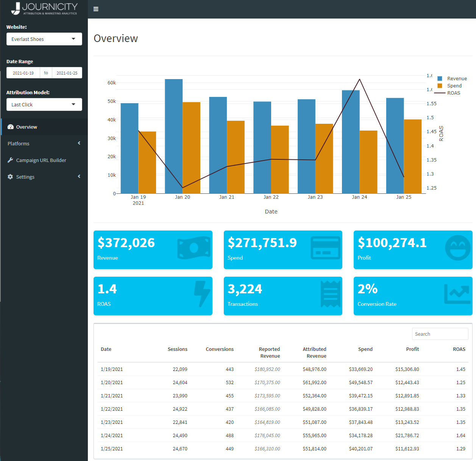Open the Platforms menu item
The image size is (476, 461).
pos(44,143)
